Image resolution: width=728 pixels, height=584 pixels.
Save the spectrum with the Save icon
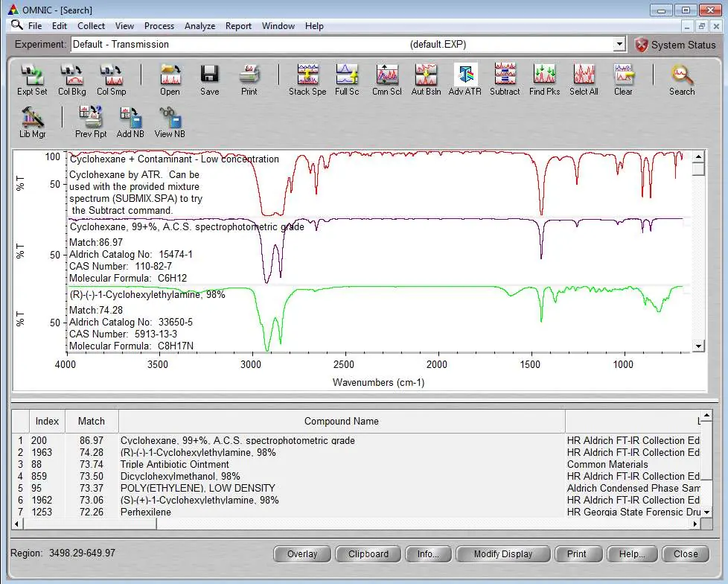tap(210, 80)
